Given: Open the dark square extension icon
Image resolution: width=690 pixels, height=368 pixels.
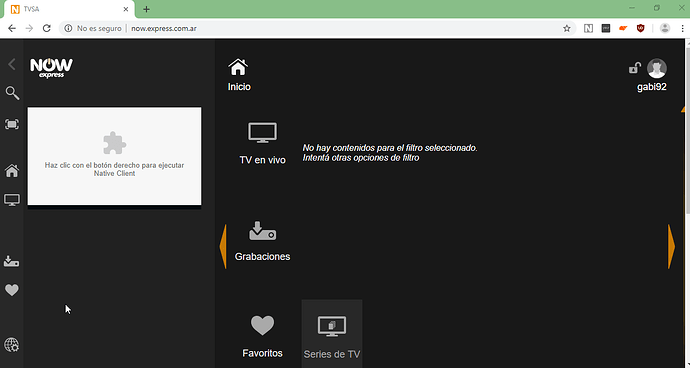Looking at the screenshot, I should tap(606, 28).
